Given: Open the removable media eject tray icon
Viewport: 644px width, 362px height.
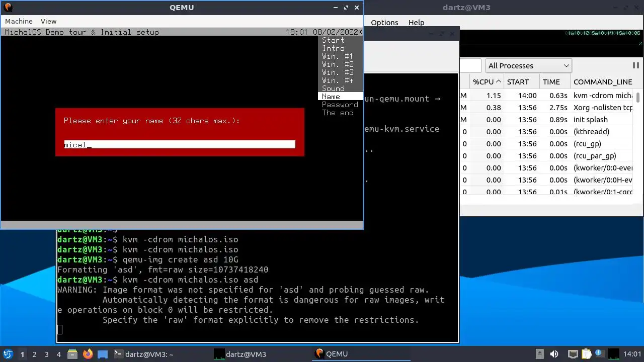Looking at the screenshot, I should pos(539,354).
